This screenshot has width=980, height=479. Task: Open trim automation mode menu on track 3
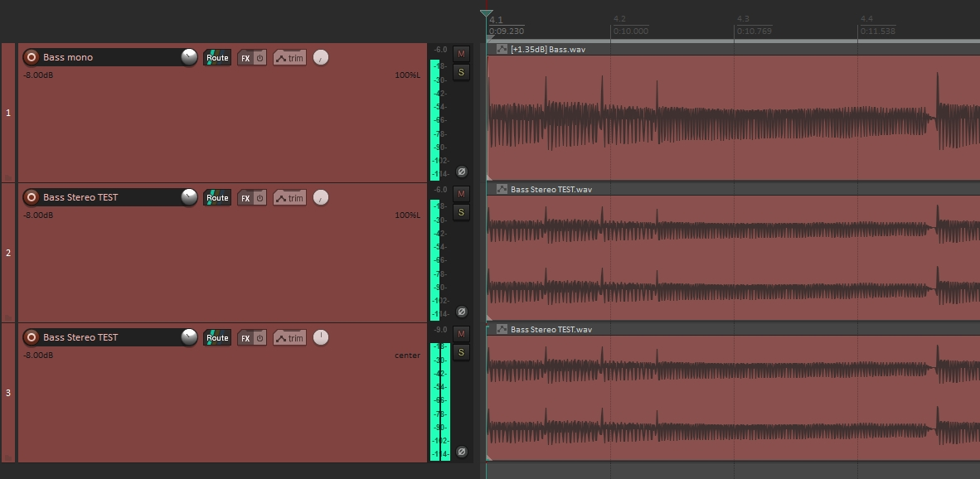(289, 338)
